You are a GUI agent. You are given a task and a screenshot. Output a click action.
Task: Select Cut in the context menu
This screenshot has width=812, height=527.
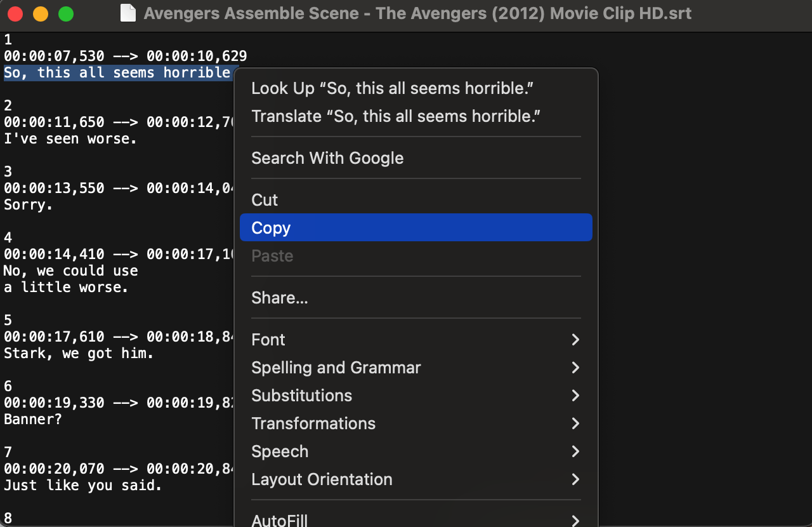(265, 200)
